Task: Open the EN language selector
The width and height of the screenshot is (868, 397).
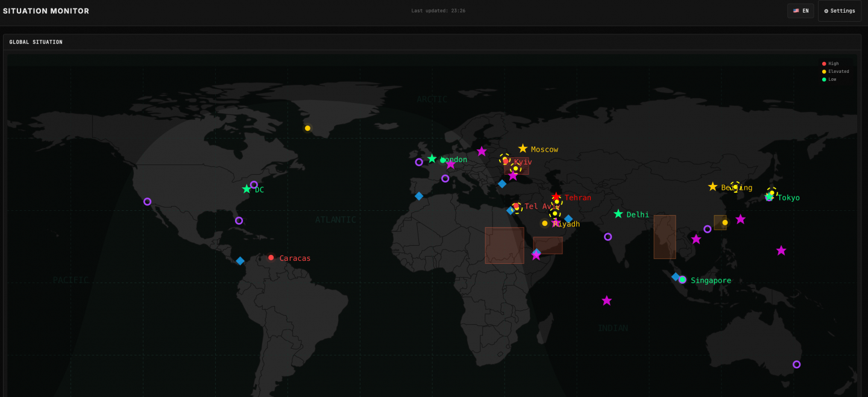Action: 800,11
